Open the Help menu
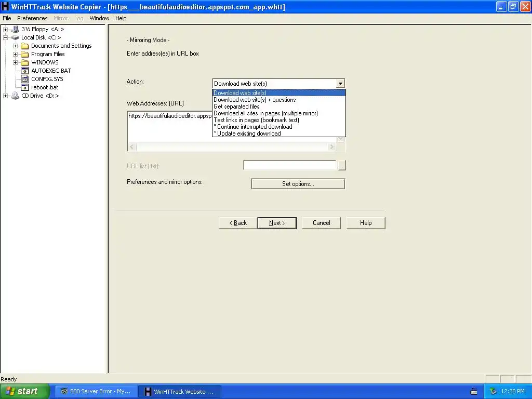532x399 pixels. coord(121,18)
